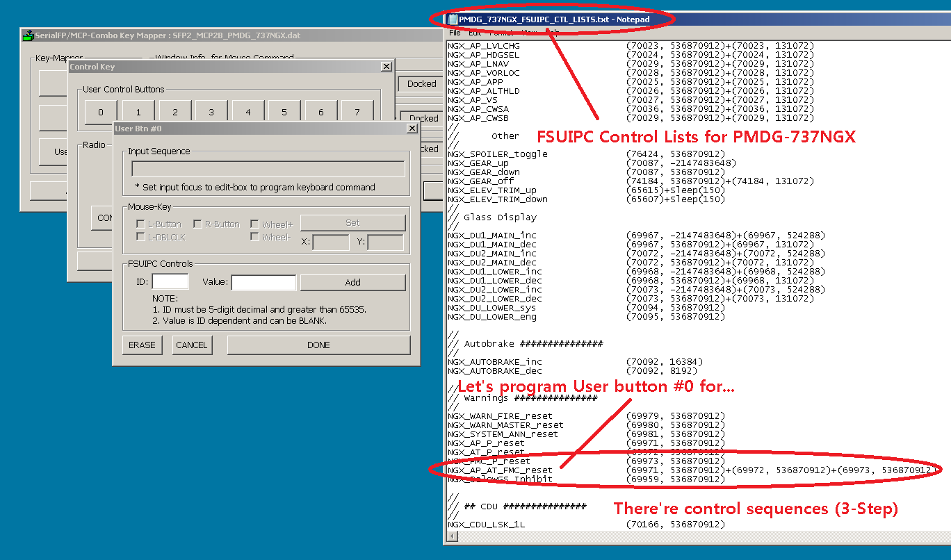Close the Control Key dialog
951x560 pixels.
click(x=387, y=67)
